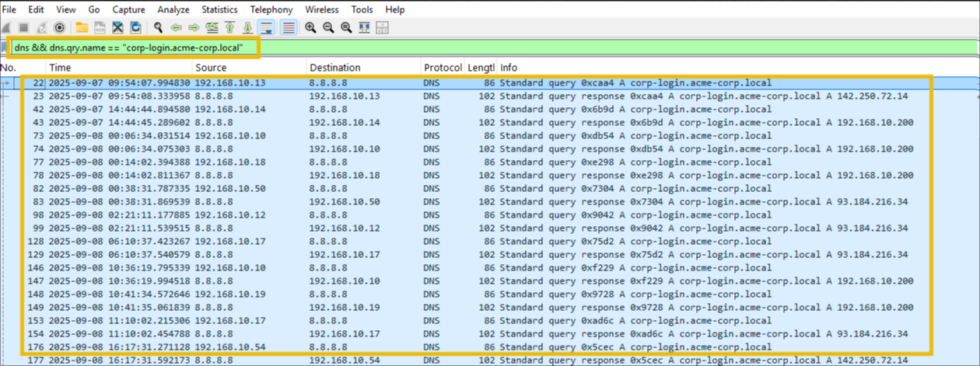Open the Go menu
980x366 pixels.
94,9
